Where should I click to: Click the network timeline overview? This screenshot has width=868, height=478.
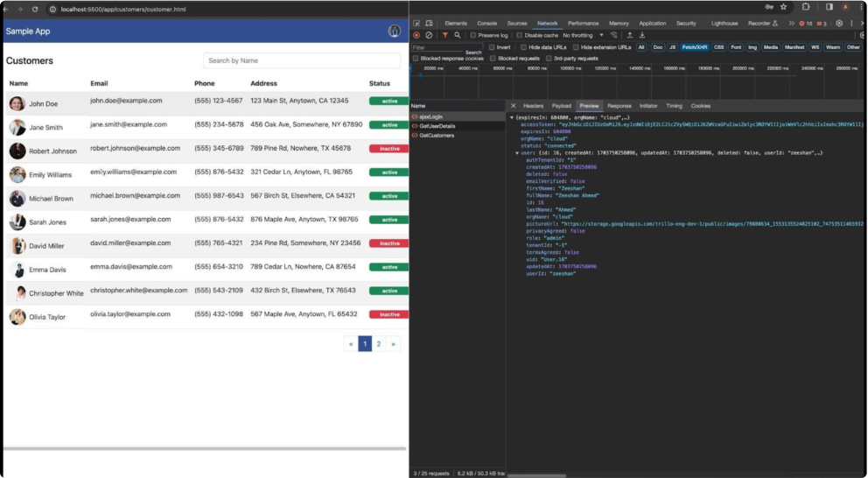click(x=637, y=82)
